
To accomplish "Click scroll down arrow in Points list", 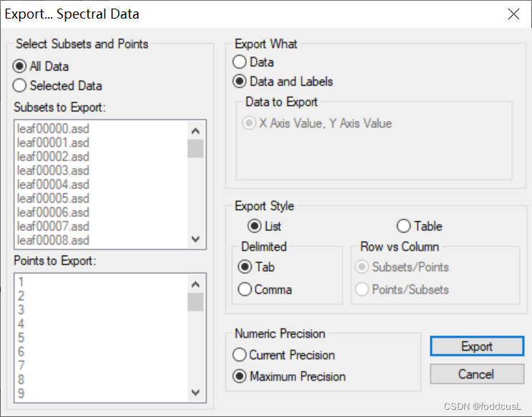I will click(x=195, y=392).
